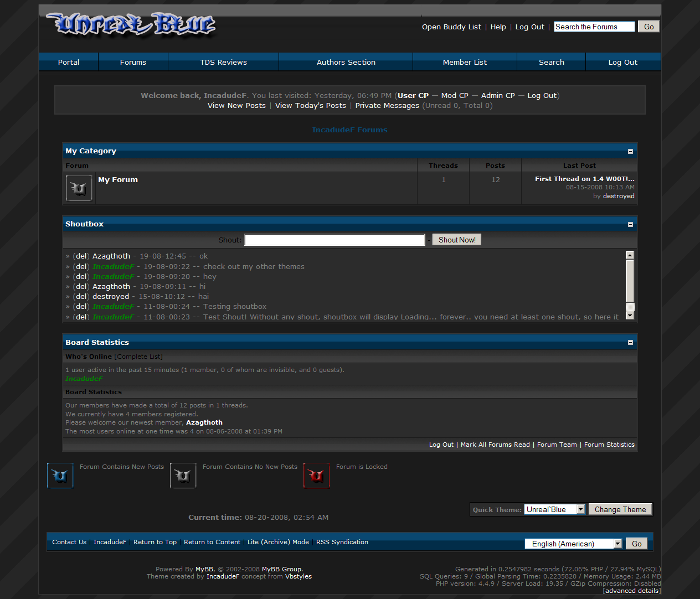700x599 pixels.
Task: Open Buddy List link in header
Action: (x=451, y=27)
